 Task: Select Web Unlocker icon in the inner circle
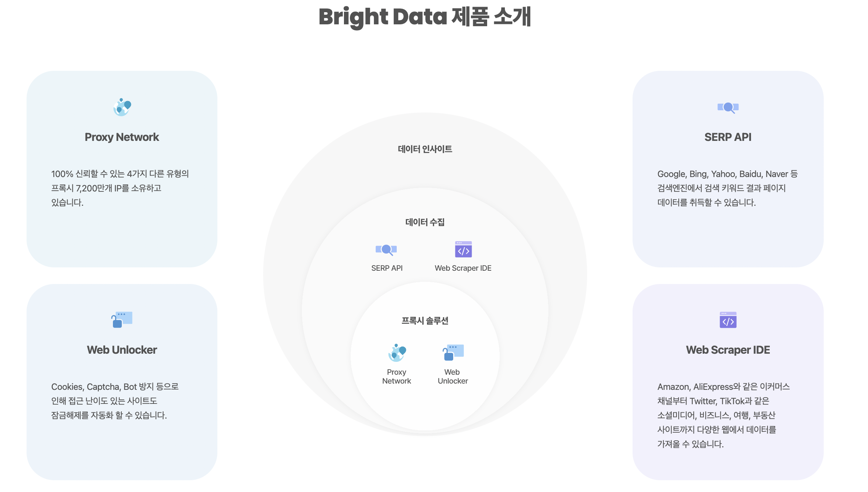(x=453, y=353)
